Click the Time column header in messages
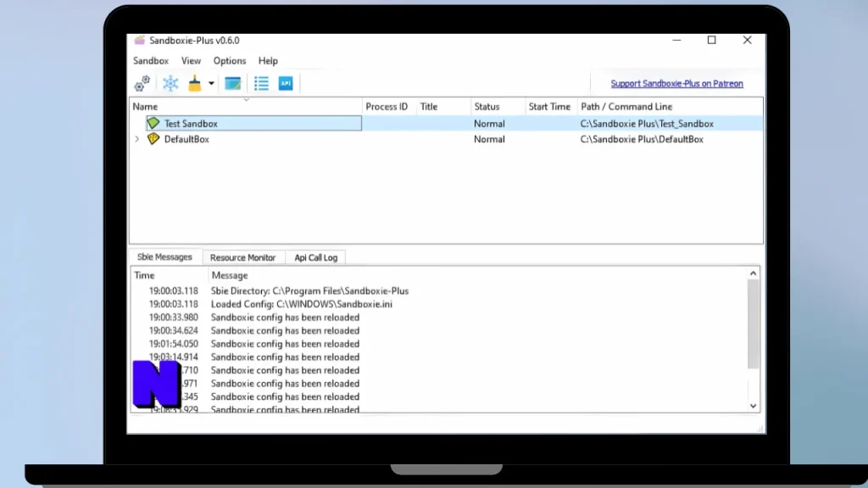 [170, 275]
